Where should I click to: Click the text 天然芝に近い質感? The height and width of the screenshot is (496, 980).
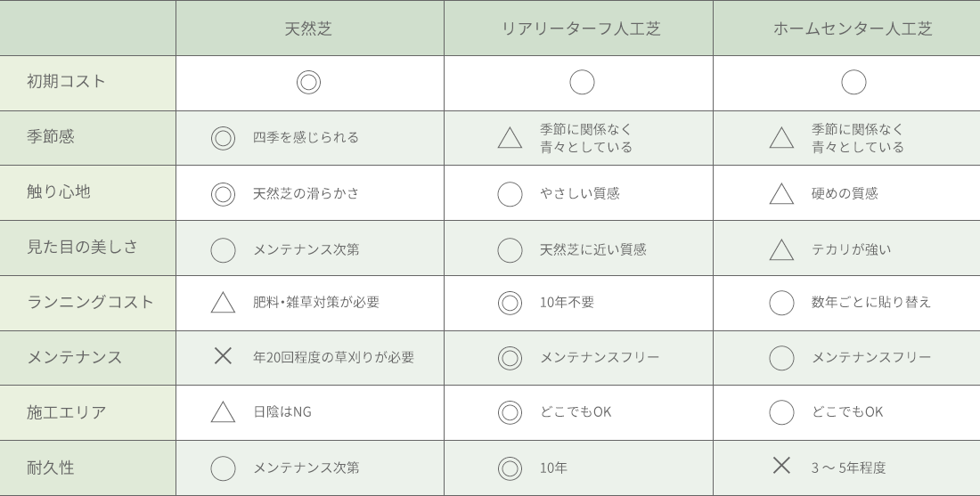593,249
